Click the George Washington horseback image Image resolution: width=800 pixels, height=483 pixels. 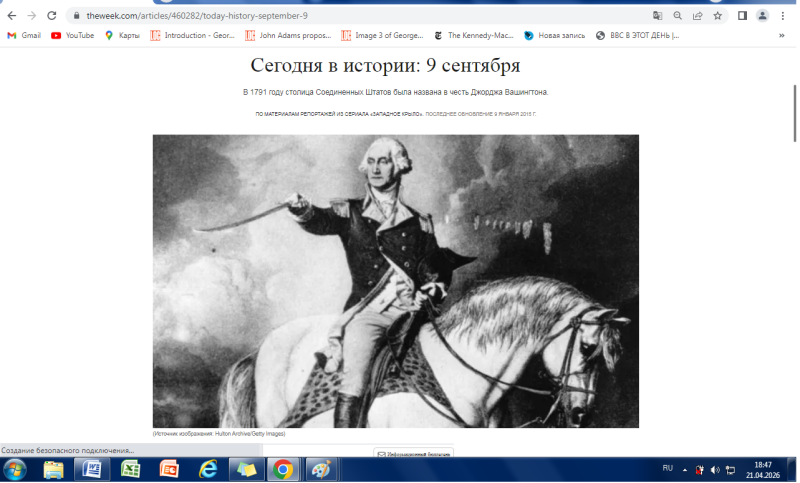click(395, 281)
